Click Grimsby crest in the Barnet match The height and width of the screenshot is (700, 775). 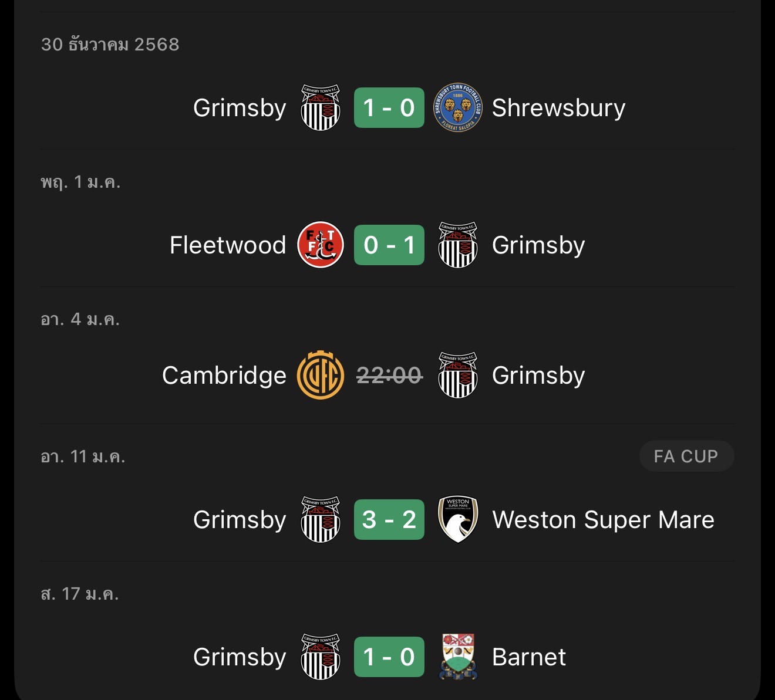(321, 657)
